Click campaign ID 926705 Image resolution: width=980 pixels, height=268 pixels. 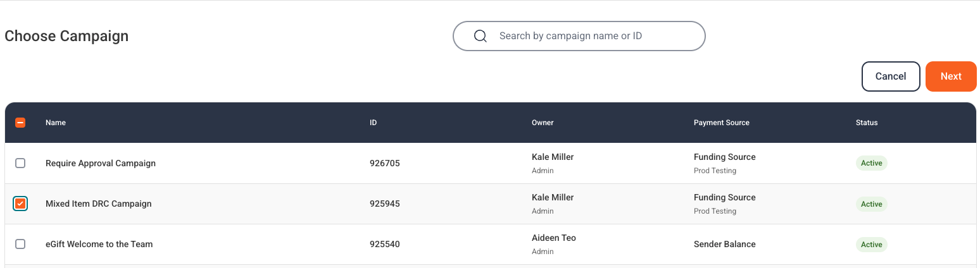click(385, 164)
